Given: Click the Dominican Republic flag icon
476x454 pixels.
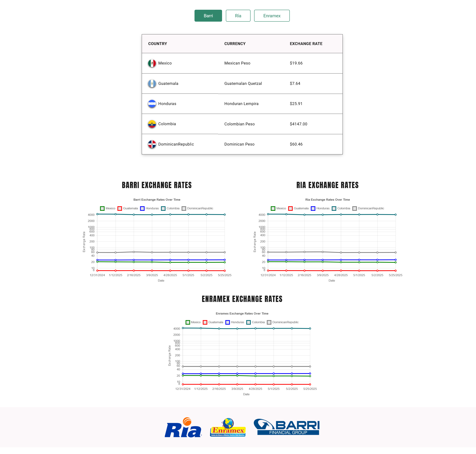Looking at the screenshot, I should click(x=152, y=144).
